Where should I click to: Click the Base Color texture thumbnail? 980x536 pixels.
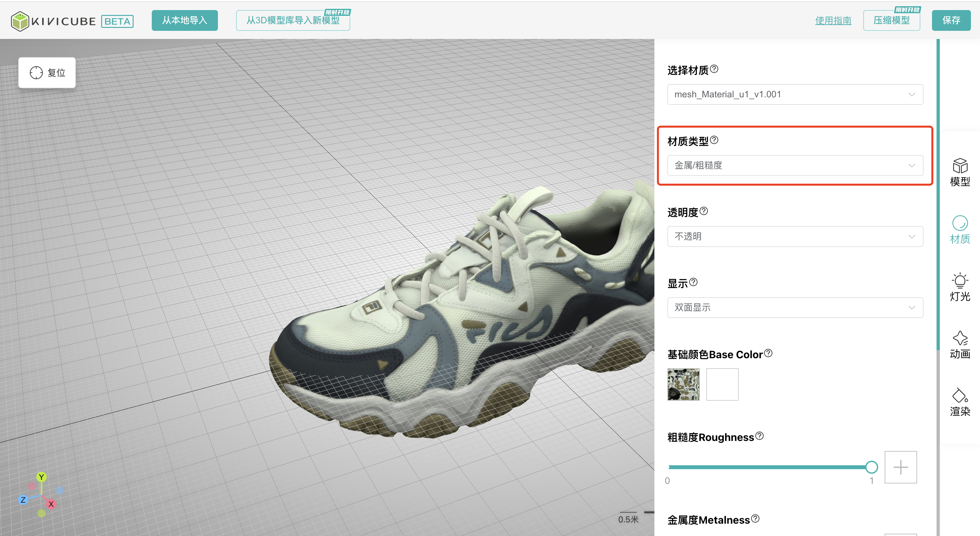click(x=683, y=384)
